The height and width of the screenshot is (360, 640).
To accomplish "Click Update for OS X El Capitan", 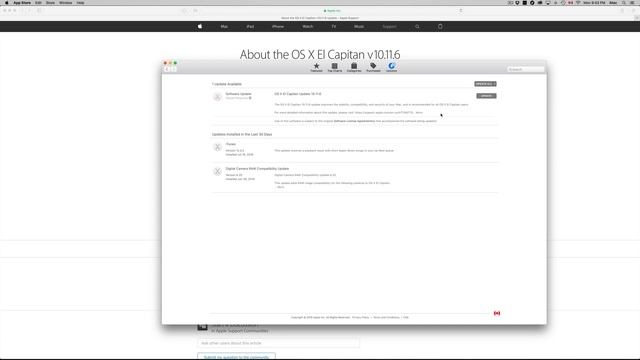I will [x=486, y=96].
